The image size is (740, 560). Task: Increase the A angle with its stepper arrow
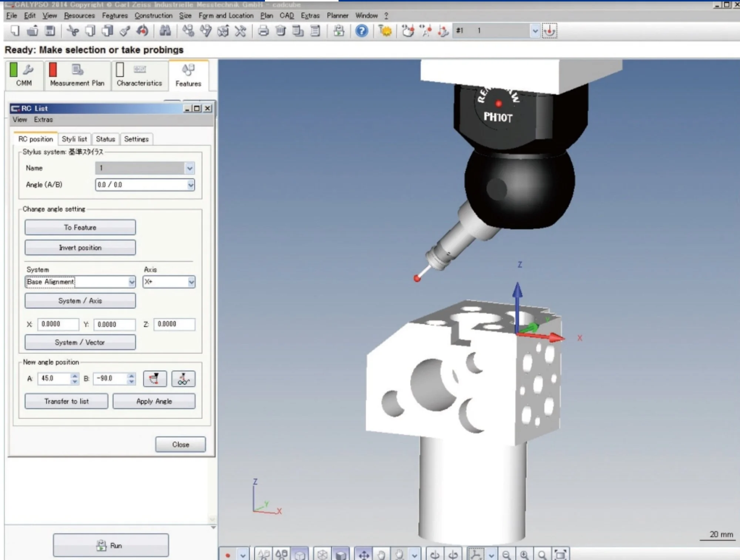pos(75,376)
